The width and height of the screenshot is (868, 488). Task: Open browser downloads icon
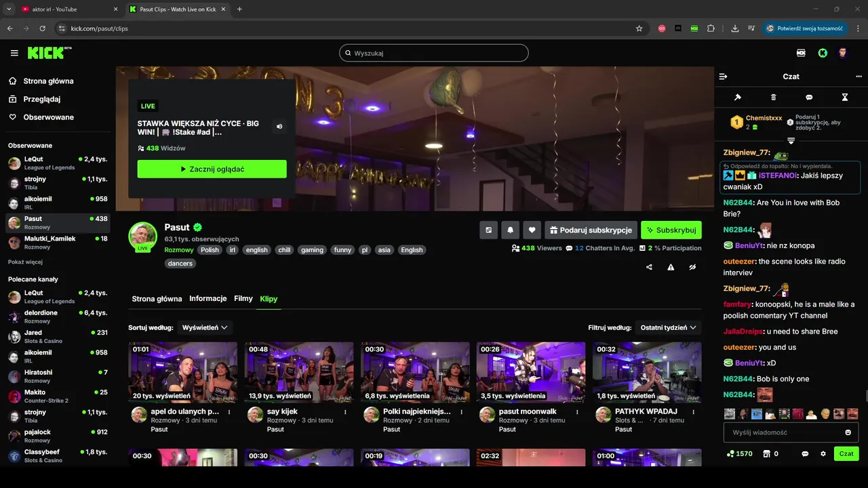click(735, 28)
